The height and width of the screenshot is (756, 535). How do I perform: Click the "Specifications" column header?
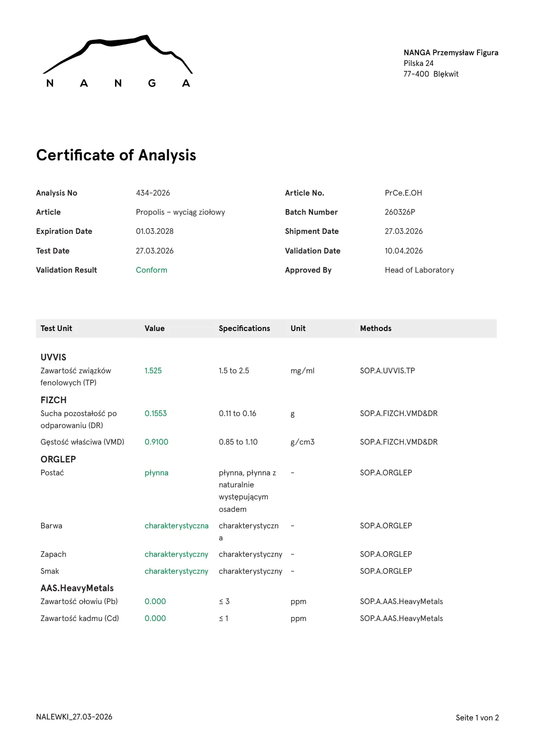pos(244,328)
